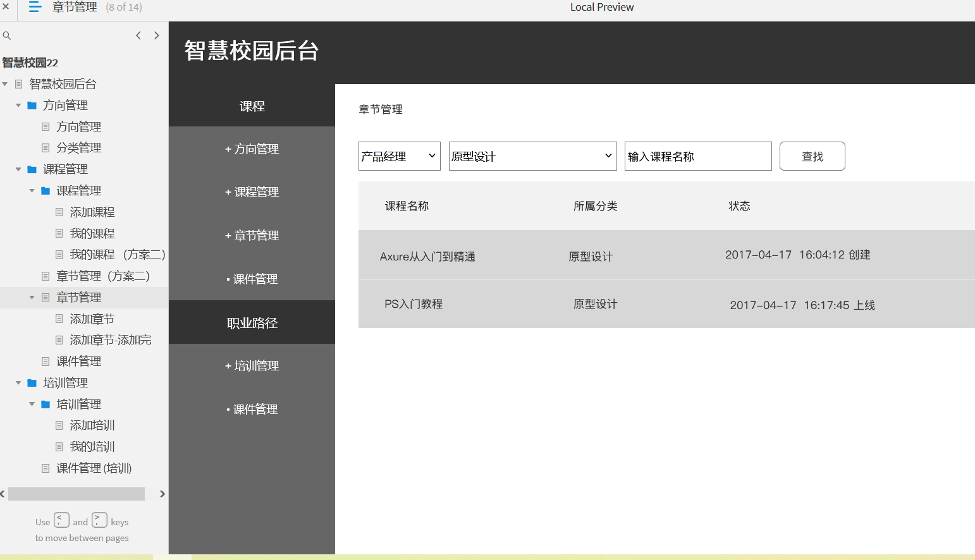975x560 pixels.
Task: Click the 2017-04-17 16:17:45 上线 status cell
Action: (802, 305)
